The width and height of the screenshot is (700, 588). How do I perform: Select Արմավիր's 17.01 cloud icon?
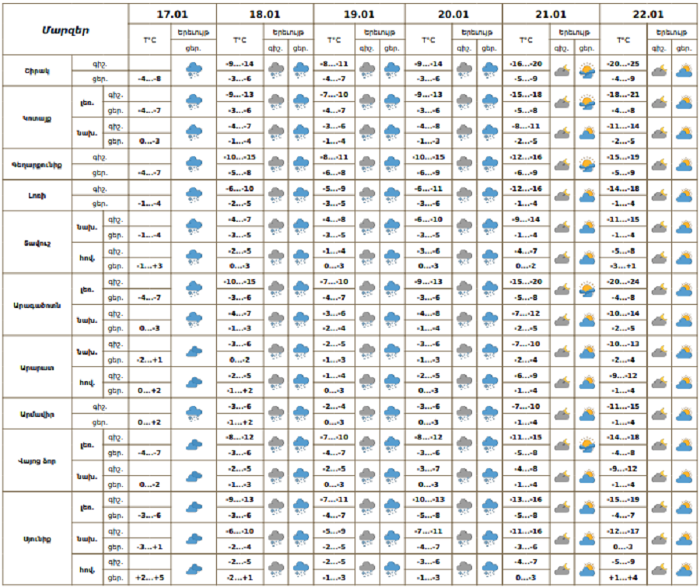194,414
